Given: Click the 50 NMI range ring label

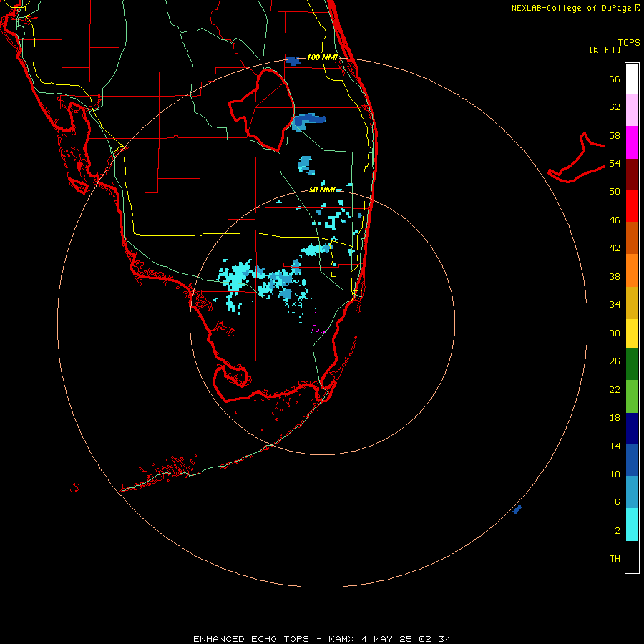Looking at the screenshot, I should point(322,190).
